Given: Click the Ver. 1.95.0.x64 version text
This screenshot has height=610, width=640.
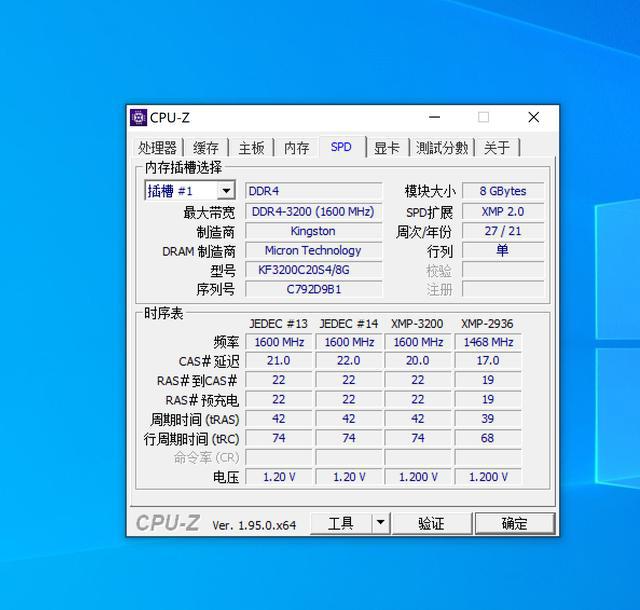Looking at the screenshot, I should point(254,525).
